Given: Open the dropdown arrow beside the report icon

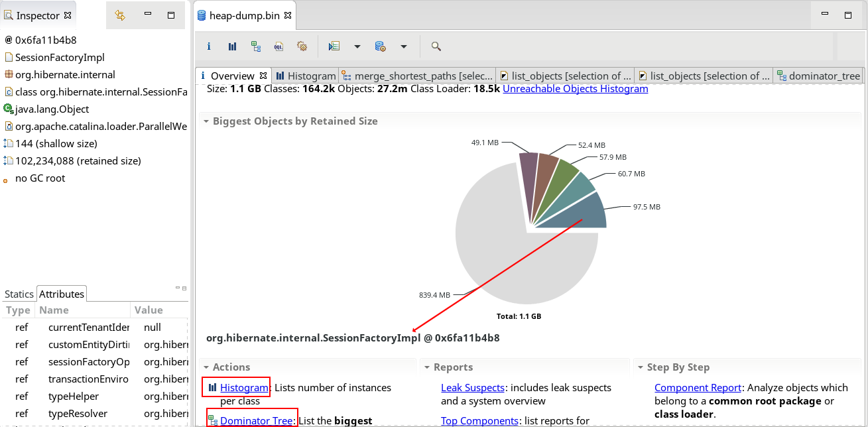Looking at the screenshot, I should pos(357,46).
